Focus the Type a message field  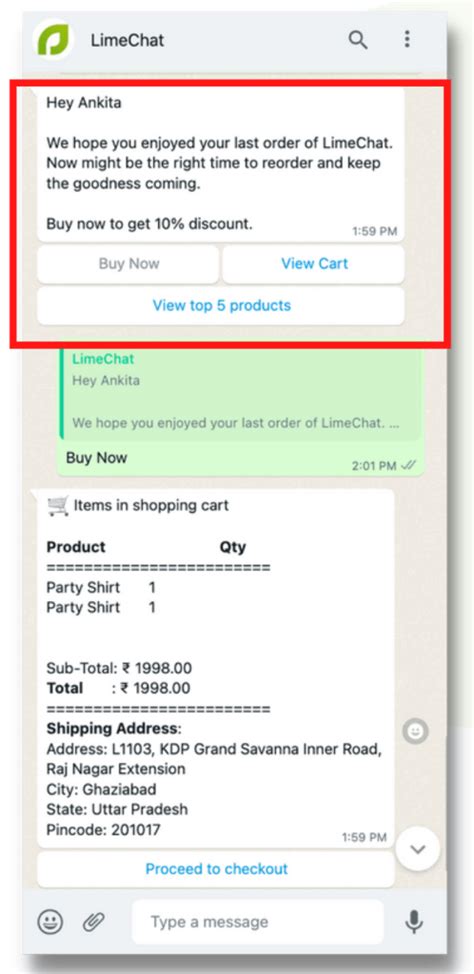[x=257, y=922]
